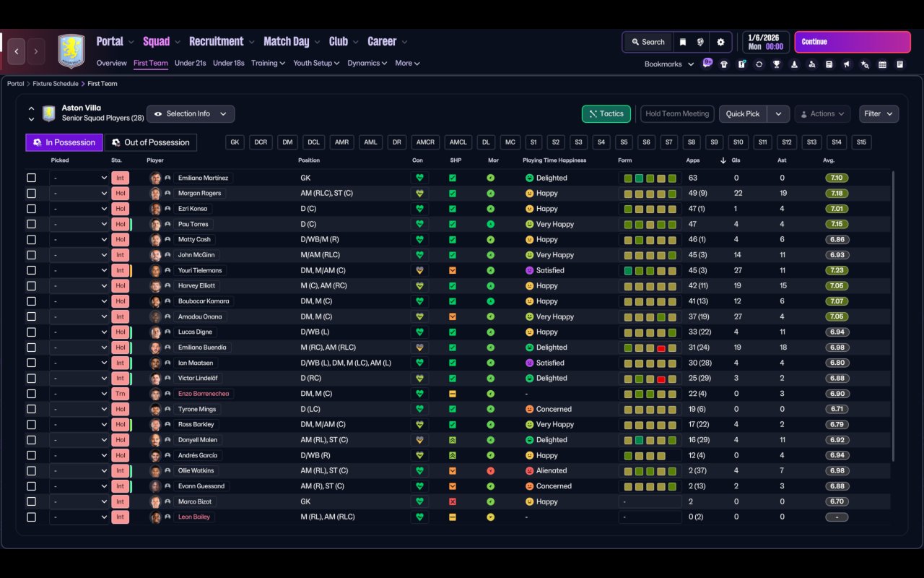
Task: Click the small Aston Villa badge beside squad name
Action: [49, 113]
